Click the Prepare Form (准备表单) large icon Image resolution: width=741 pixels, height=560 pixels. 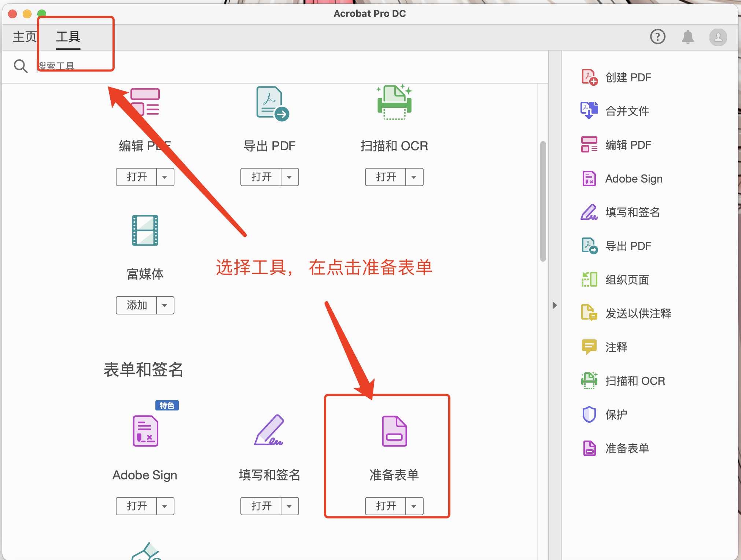pyautogui.click(x=394, y=431)
